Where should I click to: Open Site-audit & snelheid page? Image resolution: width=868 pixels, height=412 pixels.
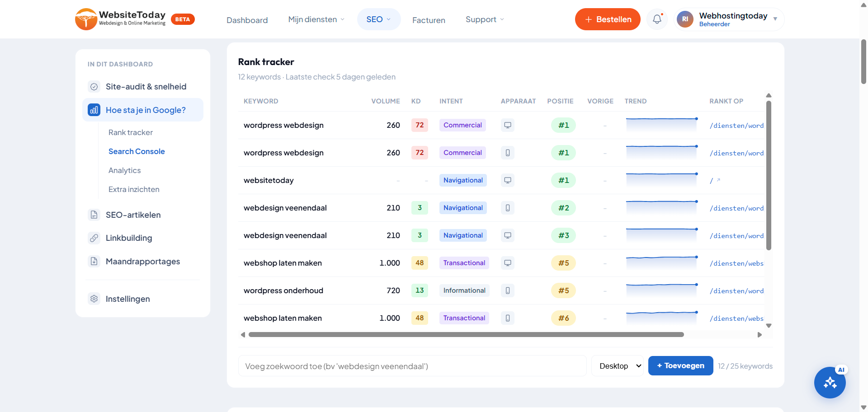click(x=143, y=87)
